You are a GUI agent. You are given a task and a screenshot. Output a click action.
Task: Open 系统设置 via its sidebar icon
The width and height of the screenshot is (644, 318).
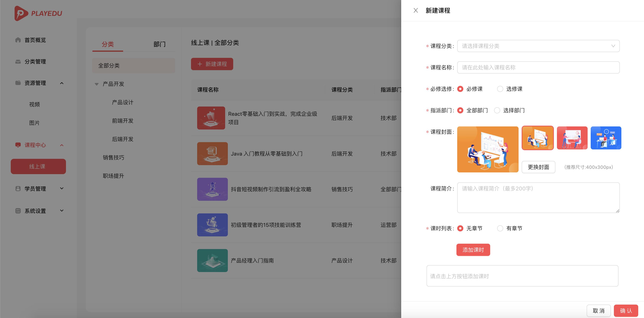tap(18, 211)
